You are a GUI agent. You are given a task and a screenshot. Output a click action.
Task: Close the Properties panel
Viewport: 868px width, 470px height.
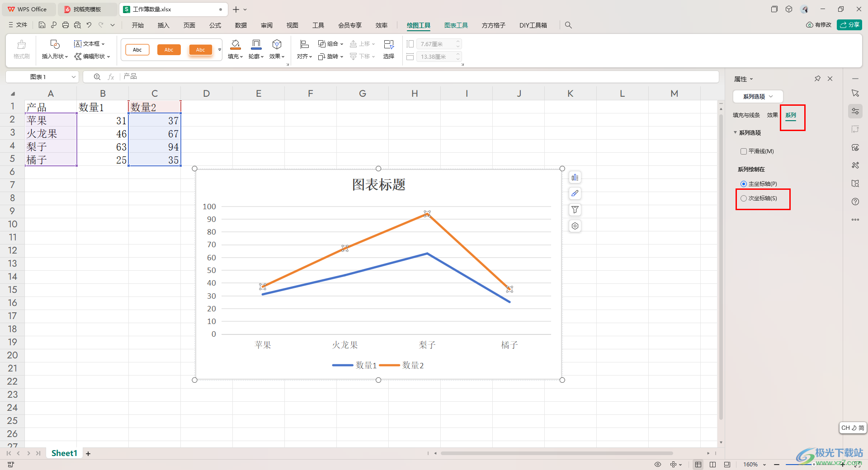click(x=830, y=79)
